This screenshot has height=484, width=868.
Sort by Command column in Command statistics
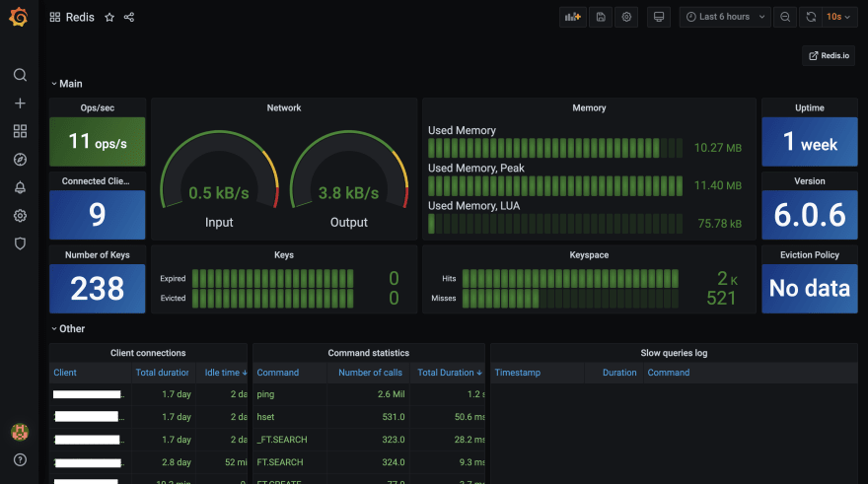[x=277, y=373]
